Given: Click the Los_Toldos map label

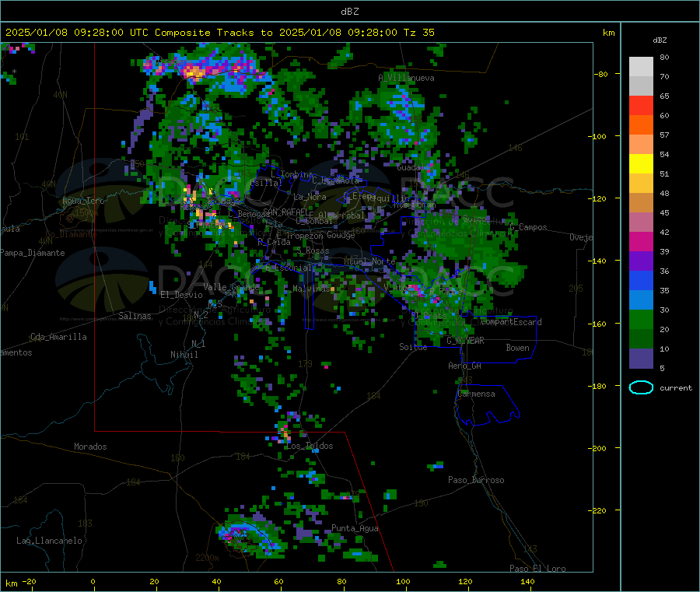Looking at the screenshot, I should (310, 446).
